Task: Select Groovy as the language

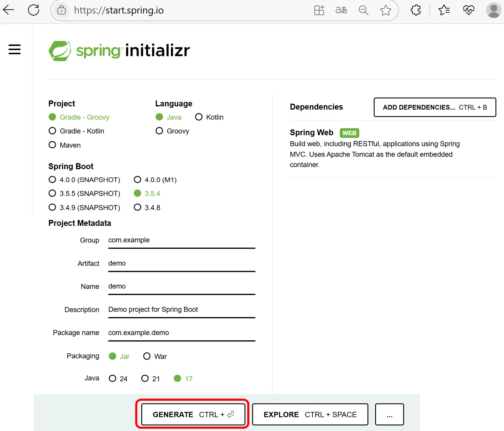Action: coord(172,131)
